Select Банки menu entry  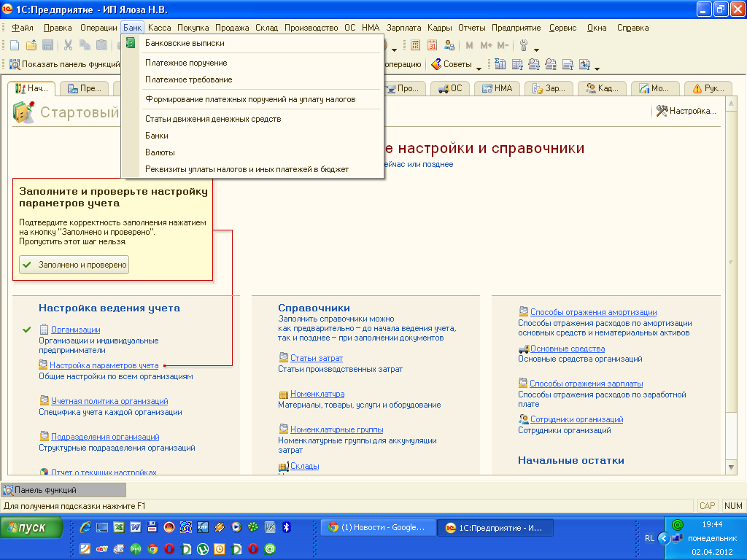(x=252, y=136)
